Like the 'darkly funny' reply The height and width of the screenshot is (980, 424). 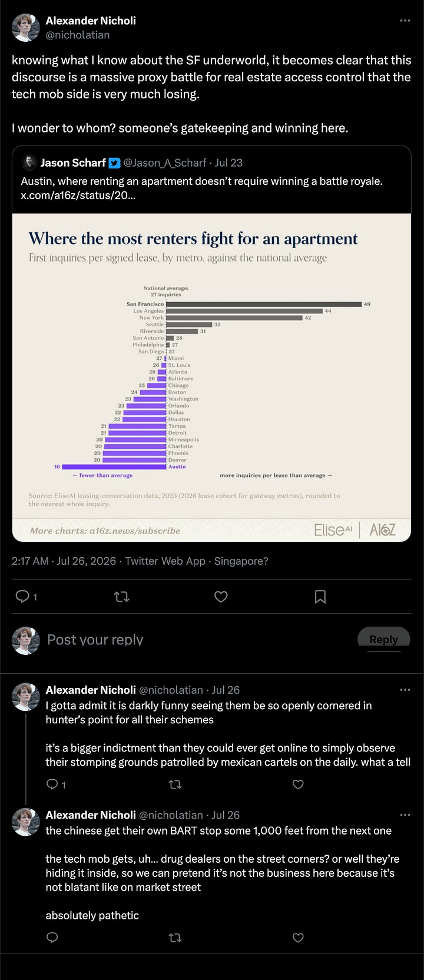click(298, 784)
